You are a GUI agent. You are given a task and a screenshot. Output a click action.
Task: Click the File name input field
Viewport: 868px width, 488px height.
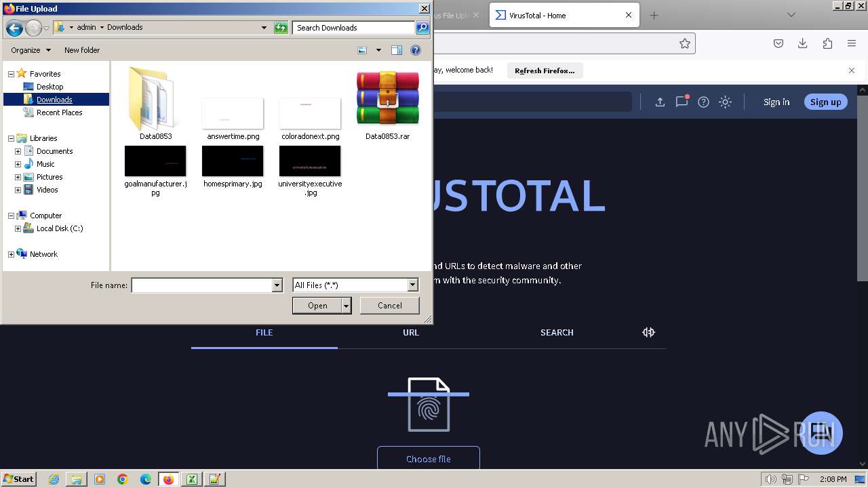(201, 285)
